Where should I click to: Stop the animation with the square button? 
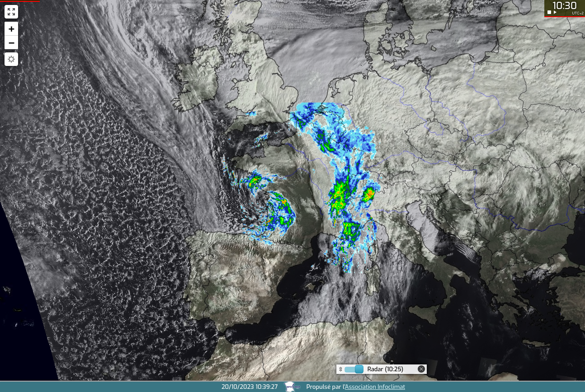[549, 12]
